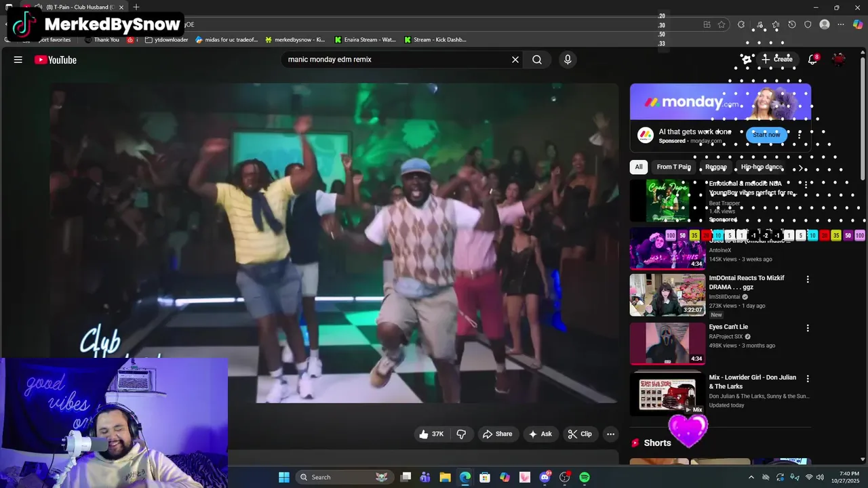Open the YouTube guide hamburger menu

[18, 60]
